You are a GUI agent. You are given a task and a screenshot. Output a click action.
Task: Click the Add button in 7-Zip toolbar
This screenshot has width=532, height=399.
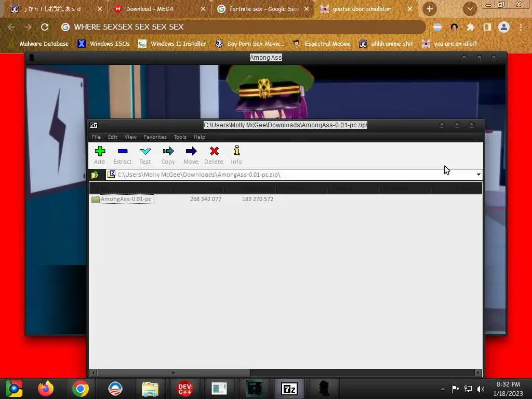coord(99,155)
